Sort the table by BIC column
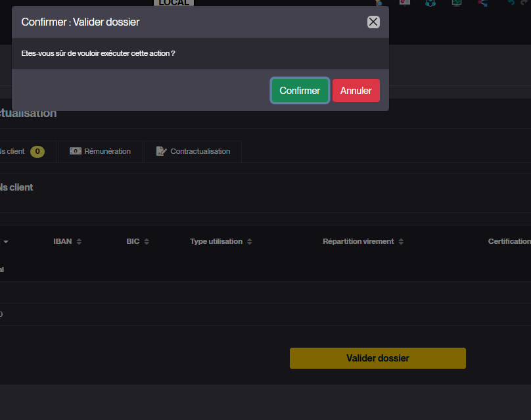The width and height of the screenshot is (531, 420). [x=137, y=241]
